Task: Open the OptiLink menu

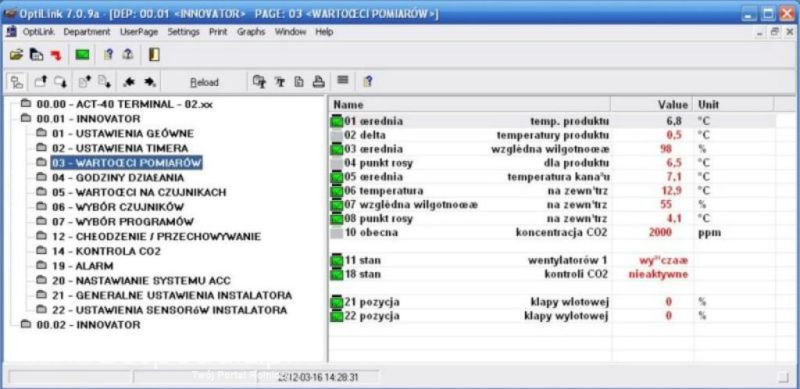Action: (x=38, y=32)
